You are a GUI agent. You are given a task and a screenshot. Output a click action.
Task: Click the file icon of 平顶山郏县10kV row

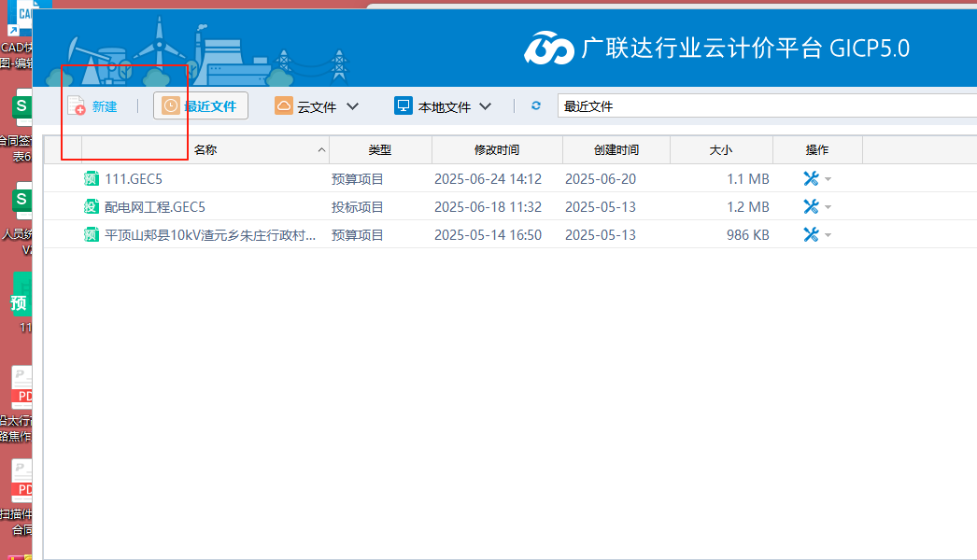pos(92,234)
